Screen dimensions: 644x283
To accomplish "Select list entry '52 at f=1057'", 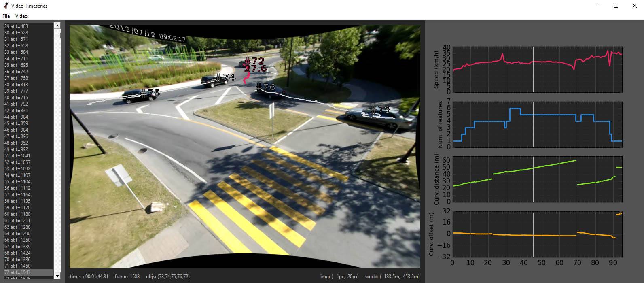I will tap(28, 162).
